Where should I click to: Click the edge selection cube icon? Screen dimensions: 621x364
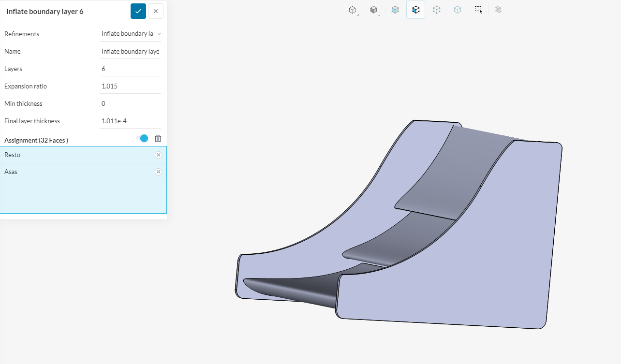point(457,10)
